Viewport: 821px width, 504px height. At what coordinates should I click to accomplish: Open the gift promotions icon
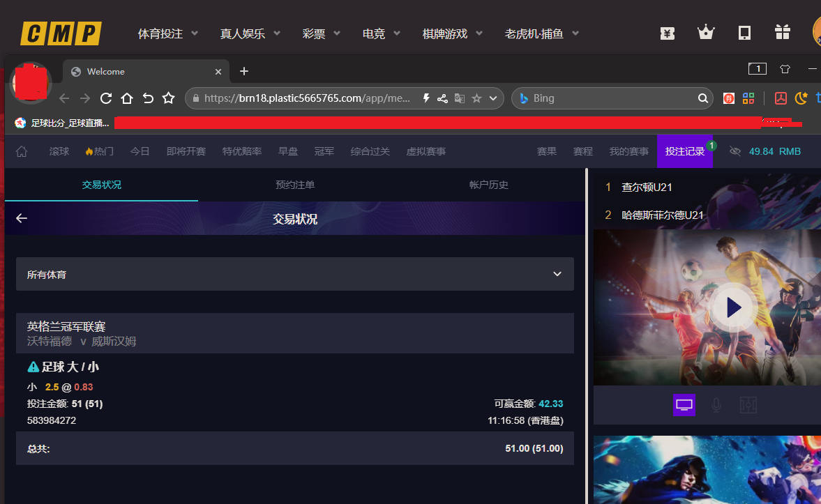(x=782, y=31)
